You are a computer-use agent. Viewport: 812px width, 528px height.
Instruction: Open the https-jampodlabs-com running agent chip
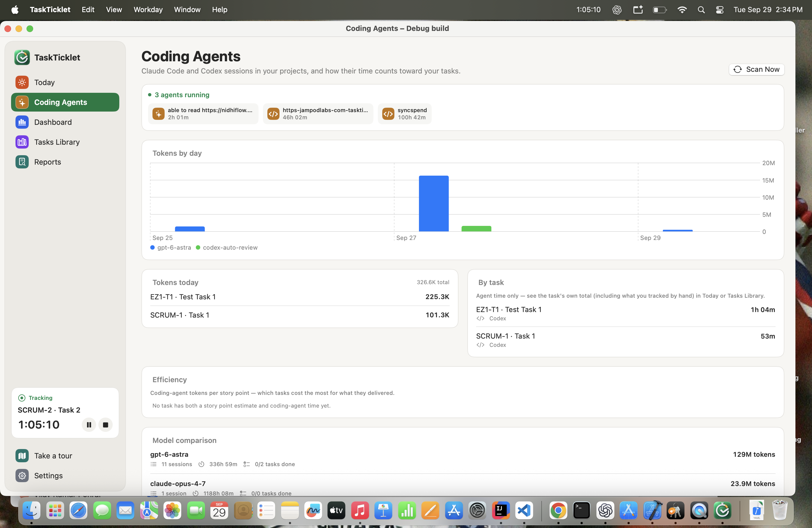click(x=318, y=113)
